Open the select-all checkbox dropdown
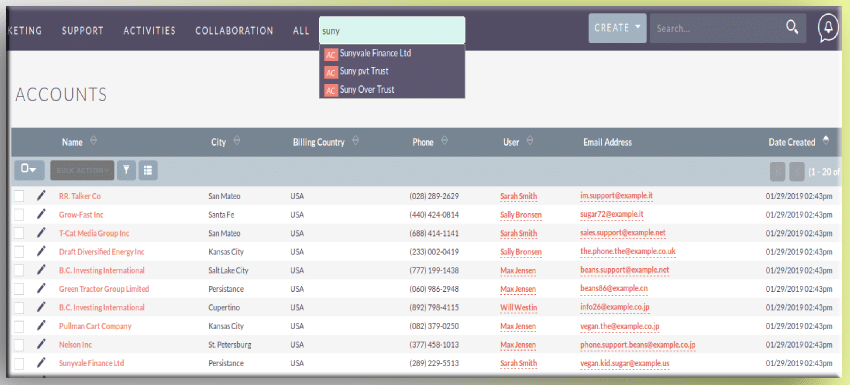The width and height of the screenshot is (850, 385). click(x=29, y=170)
